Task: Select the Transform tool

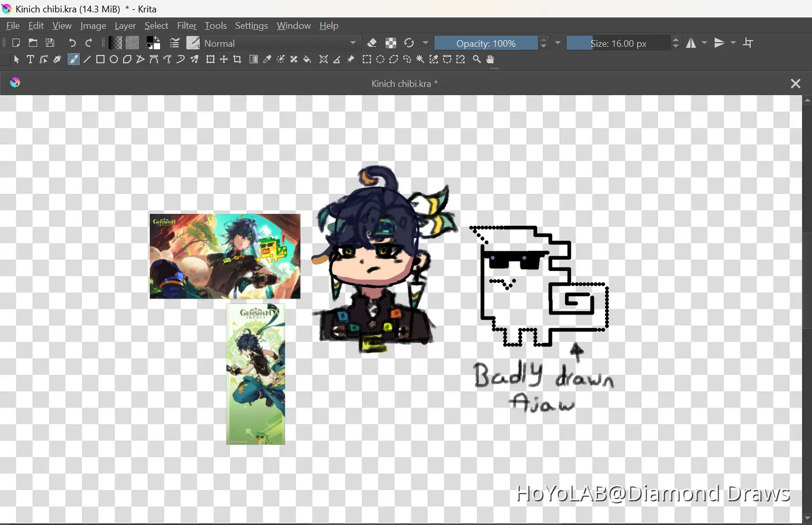Action: pos(211,59)
